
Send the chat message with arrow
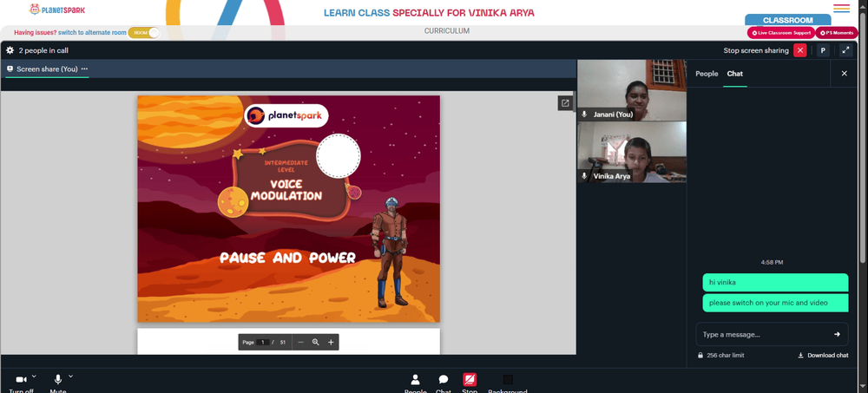coord(837,334)
